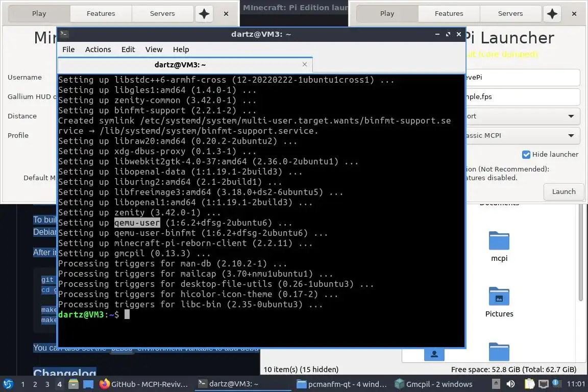Open the file manager launcher in taskbar
The height and width of the screenshot is (392, 588).
click(73, 384)
